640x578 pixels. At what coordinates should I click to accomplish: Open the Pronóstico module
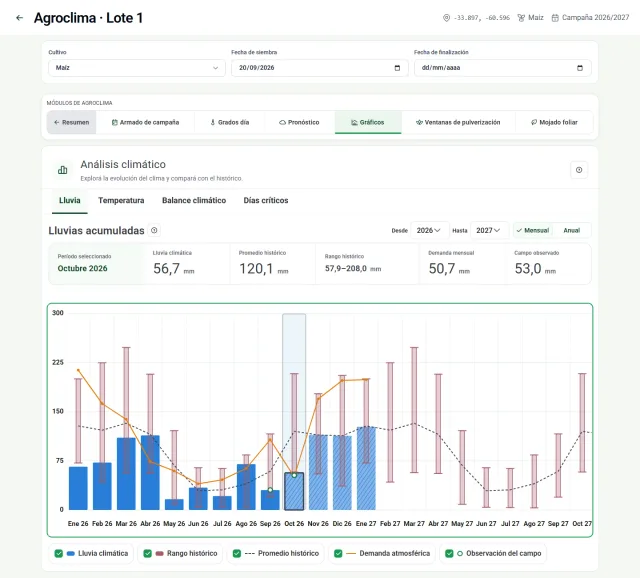pos(300,122)
